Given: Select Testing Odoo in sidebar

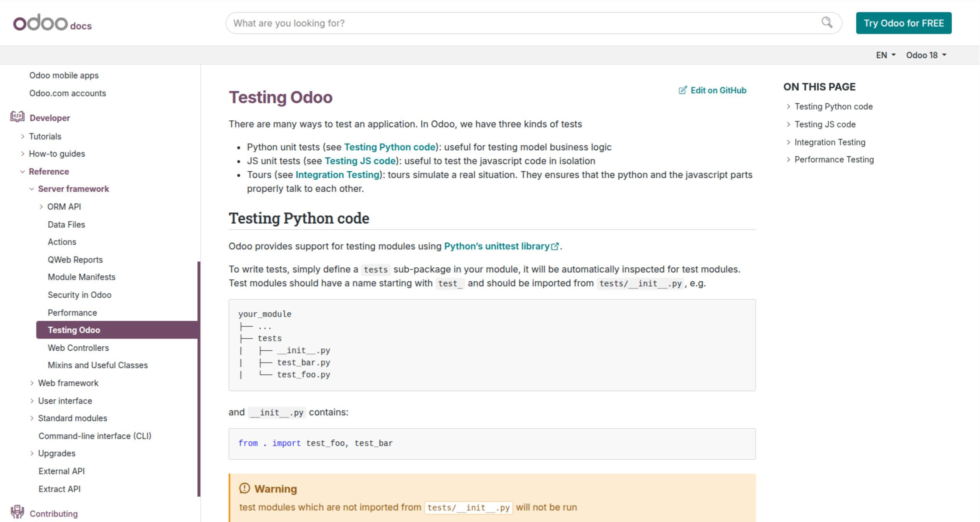Looking at the screenshot, I should (x=117, y=330).
